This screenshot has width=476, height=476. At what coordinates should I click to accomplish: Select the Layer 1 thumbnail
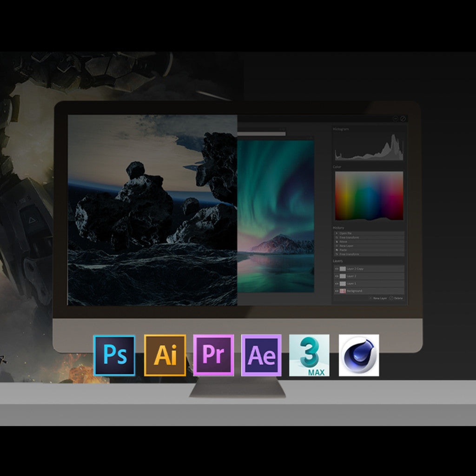[343, 284]
